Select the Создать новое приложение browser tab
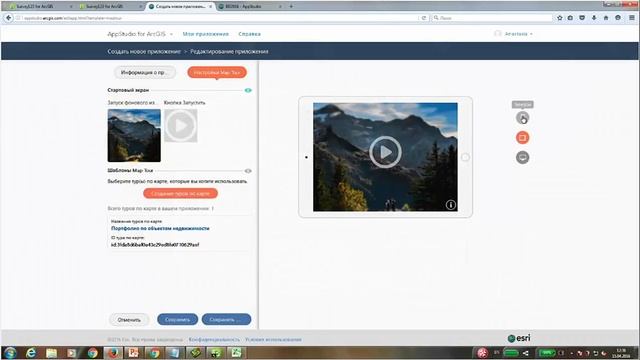This screenshot has height=360, width=640. point(180,7)
